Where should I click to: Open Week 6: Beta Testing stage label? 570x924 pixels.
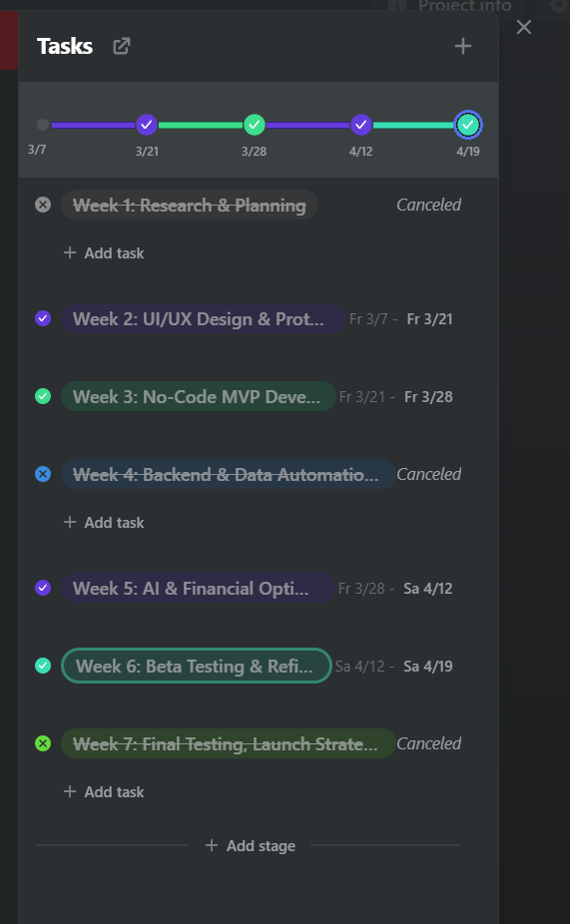[197, 666]
